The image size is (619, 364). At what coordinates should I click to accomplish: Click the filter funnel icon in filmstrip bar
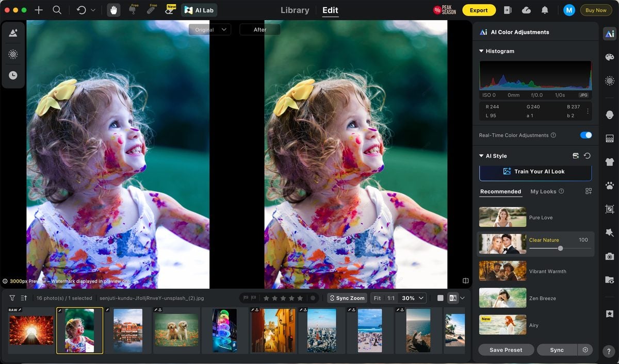[12, 298]
